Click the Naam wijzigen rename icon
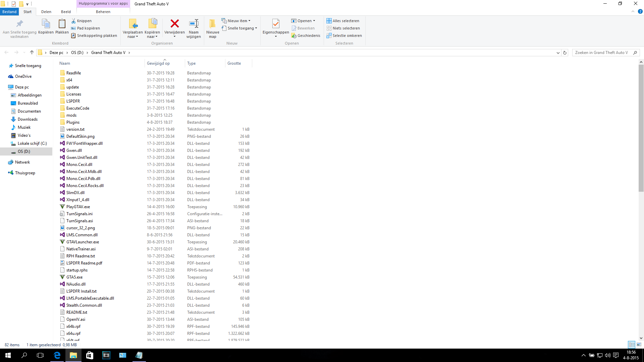The height and width of the screenshot is (362, 644). (194, 24)
